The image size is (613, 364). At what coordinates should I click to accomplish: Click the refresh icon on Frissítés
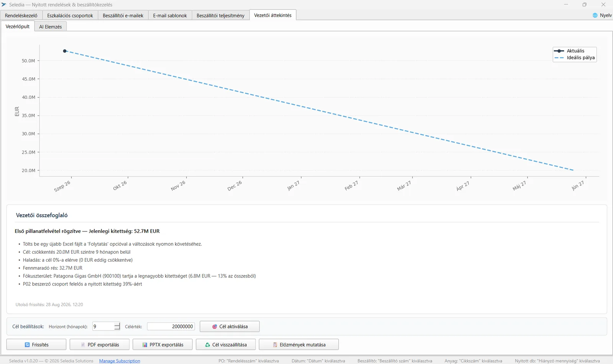click(27, 345)
